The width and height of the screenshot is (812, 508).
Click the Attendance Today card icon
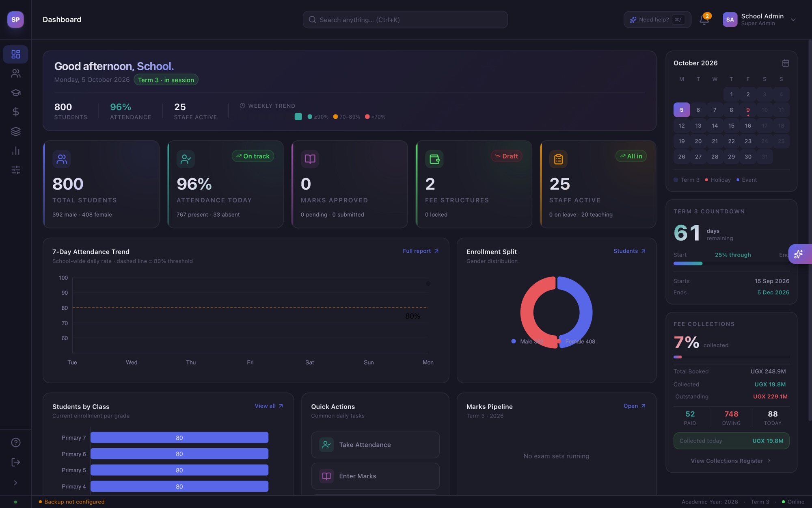(186, 159)
